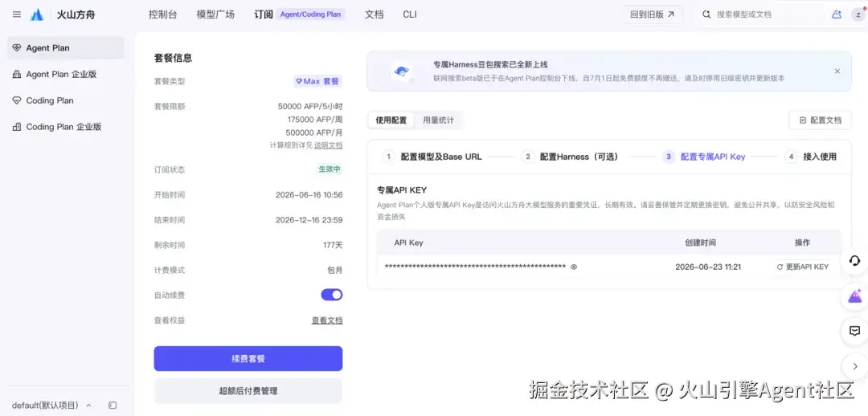The height and width of the screenshot is (416, 868).
Task: Close the Harness announcement banner
Action: 837,71
